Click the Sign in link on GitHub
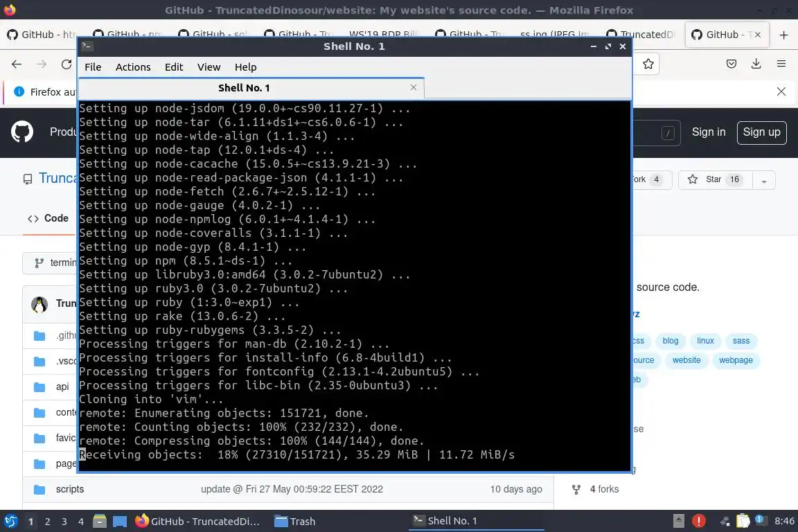The height and width of the screenshot is (532, 798). (709, 132)
